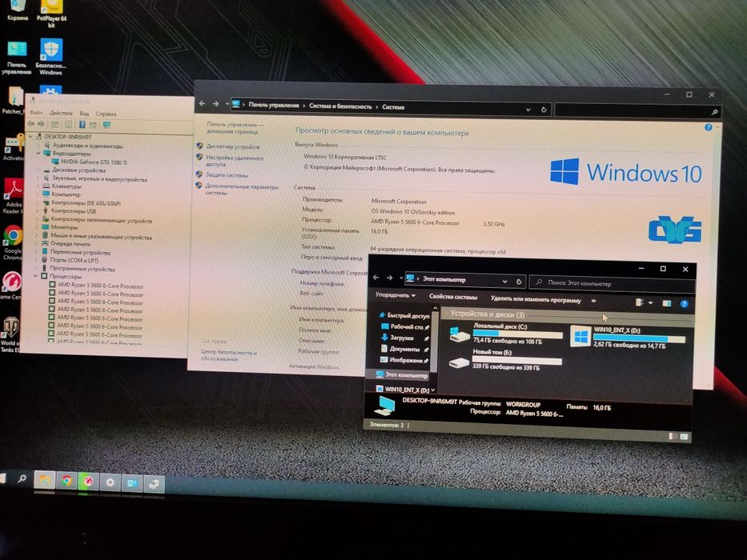Click the blue Help icon in Device Manager toolbar

[x=82, y=125]
